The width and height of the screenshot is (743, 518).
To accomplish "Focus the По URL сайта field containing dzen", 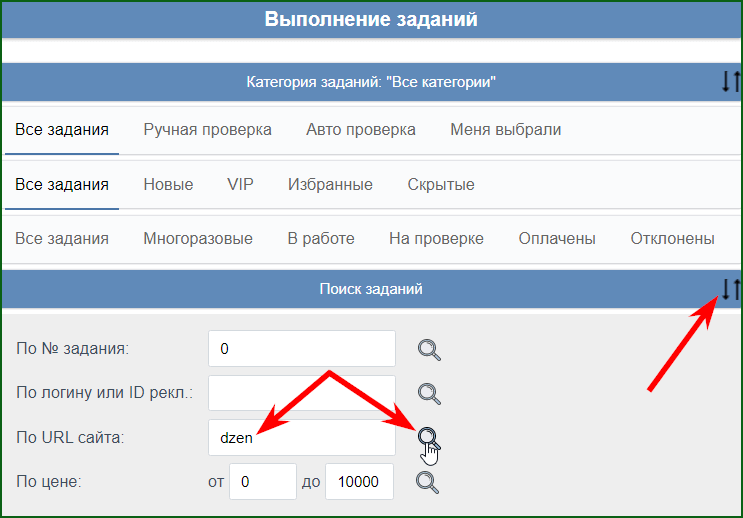I will [x=302, y=437].
